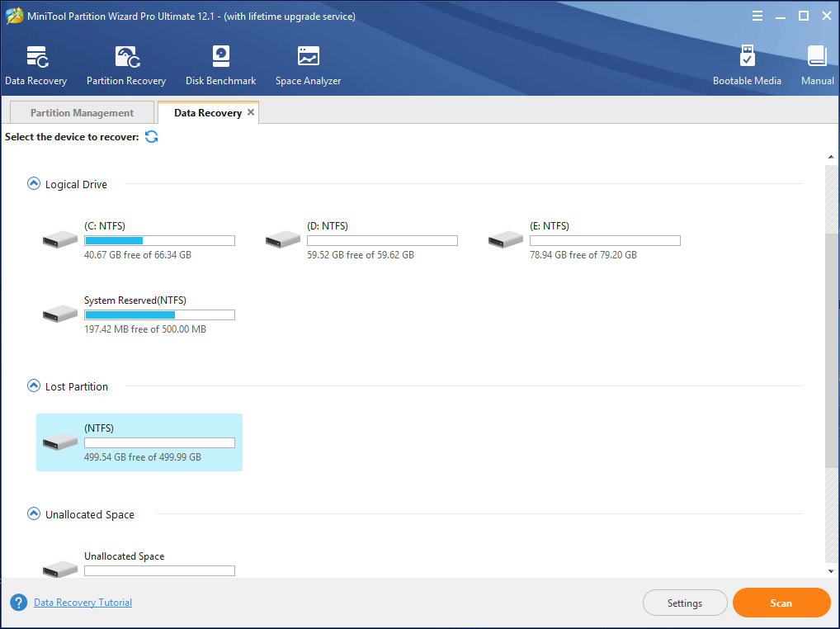840x629 pixels.
Task: Click the Scan button
Action: click(781, 603)
